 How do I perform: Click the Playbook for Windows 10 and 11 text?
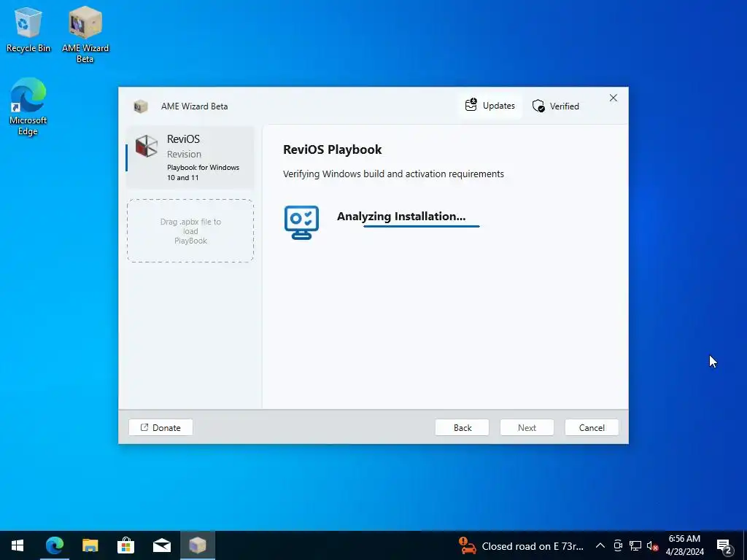coord(203,172)
